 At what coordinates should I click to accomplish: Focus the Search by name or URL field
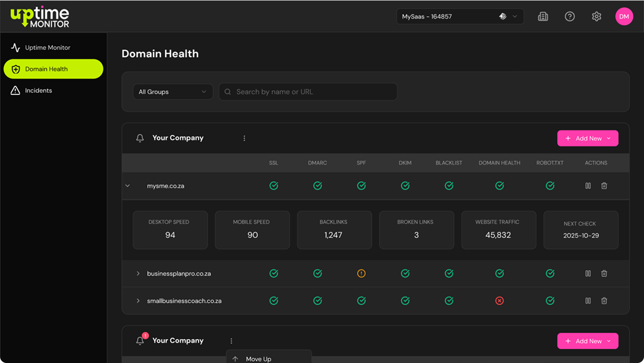click(308, 92)
